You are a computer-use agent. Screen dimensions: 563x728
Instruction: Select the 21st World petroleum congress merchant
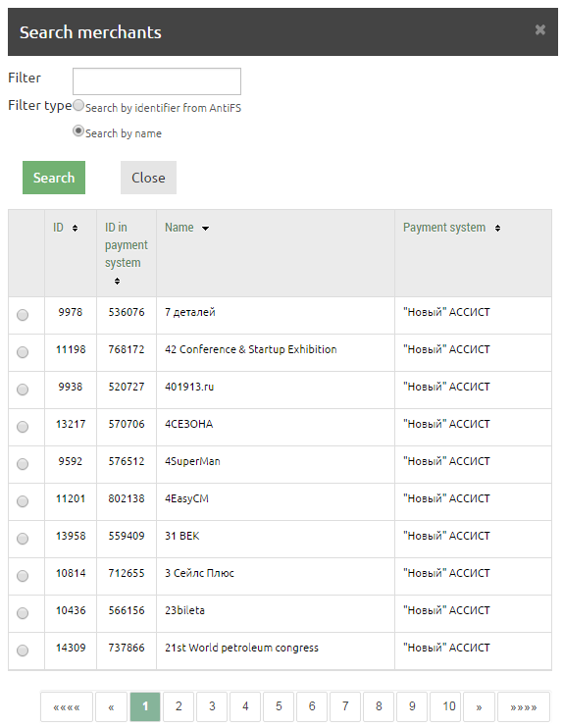click(23, 650)
